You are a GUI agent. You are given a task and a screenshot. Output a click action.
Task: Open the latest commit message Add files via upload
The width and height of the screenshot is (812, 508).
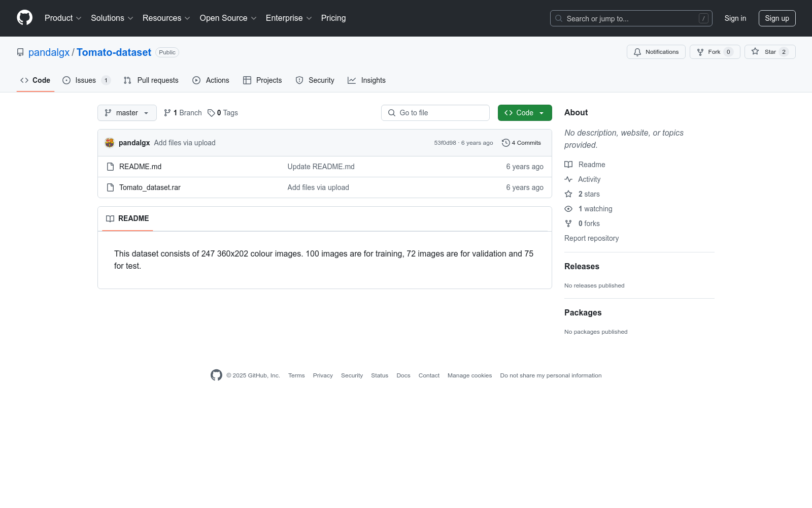pyautogui.click(x=185, y=143)
